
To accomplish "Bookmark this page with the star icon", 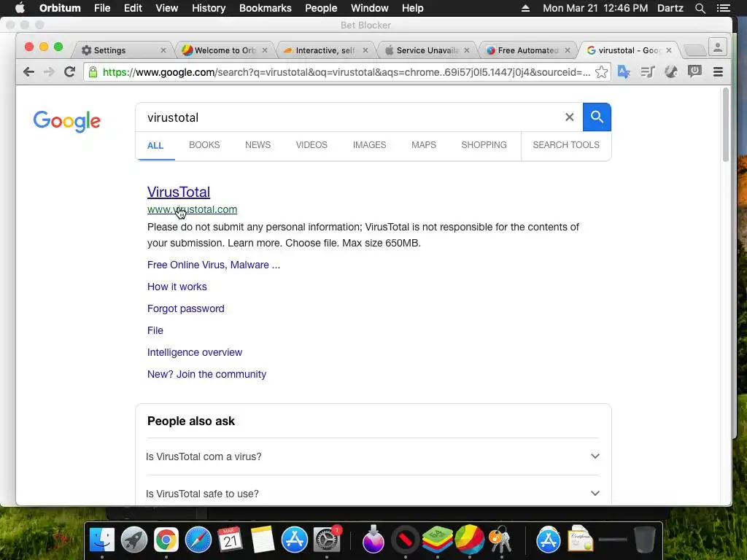I will (x=601, y=72).
